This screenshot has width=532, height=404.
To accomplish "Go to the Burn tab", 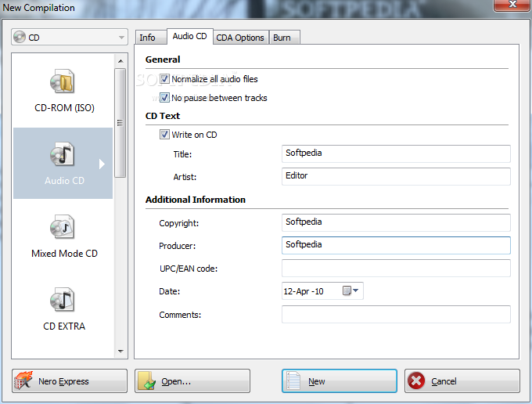I will point(284,38).
